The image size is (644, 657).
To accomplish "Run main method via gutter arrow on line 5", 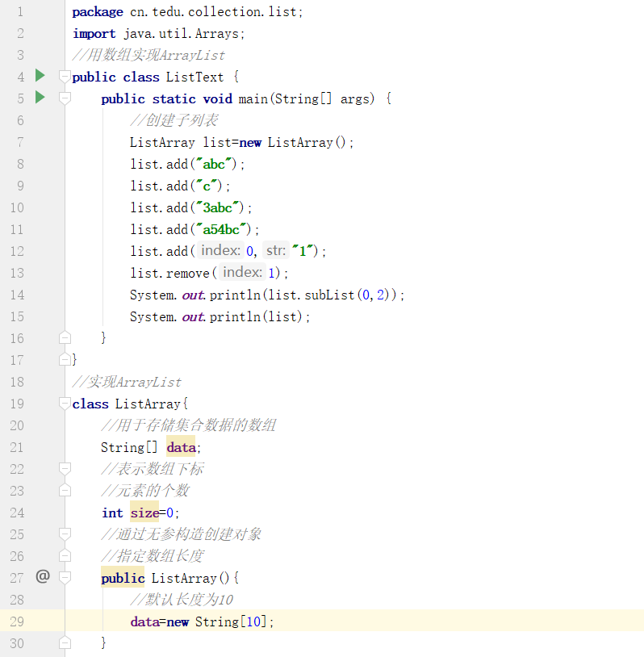I will [x=40, y=97].
